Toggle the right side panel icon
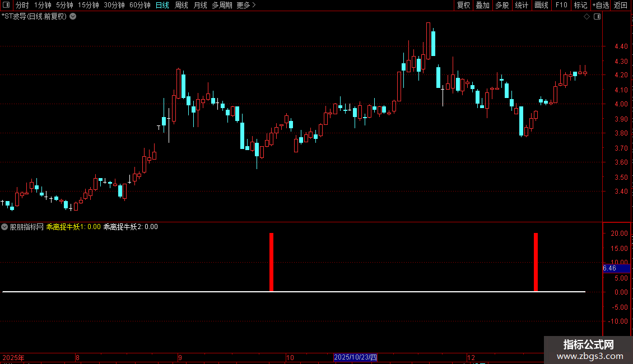This screenshot has width=633, height=364. coord(597,17)
